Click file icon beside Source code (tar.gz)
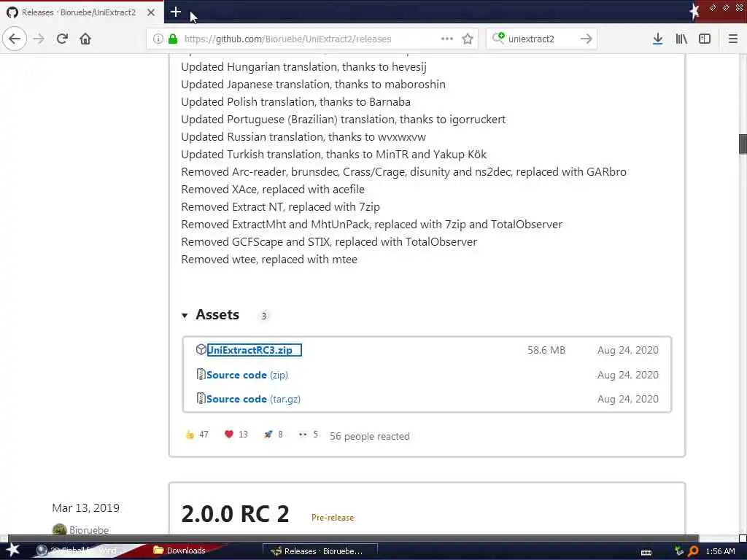The height and width of the screenshot is (560, 747). [x=201, y=398]
